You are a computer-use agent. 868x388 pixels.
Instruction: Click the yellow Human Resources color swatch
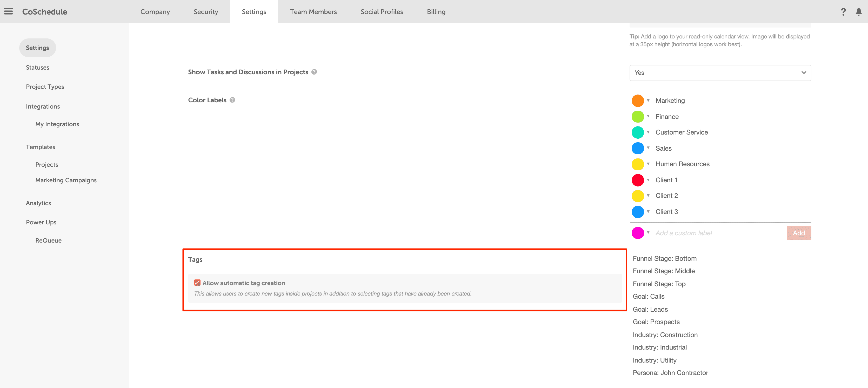[x=638, y=164]
